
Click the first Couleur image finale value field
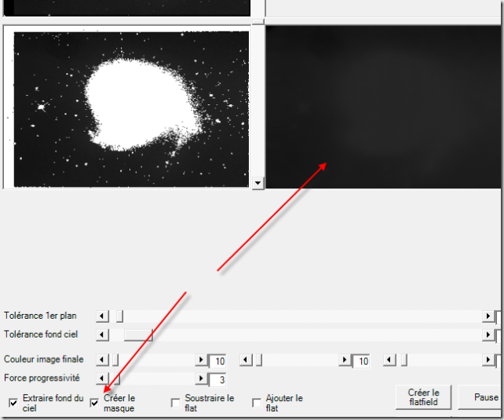point(217,361)
